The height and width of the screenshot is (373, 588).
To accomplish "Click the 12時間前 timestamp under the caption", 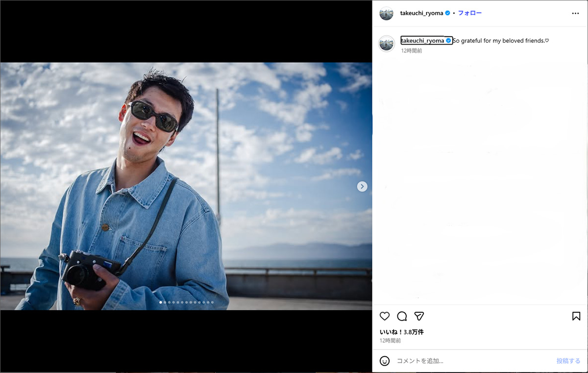I will [x=411, y=50].
